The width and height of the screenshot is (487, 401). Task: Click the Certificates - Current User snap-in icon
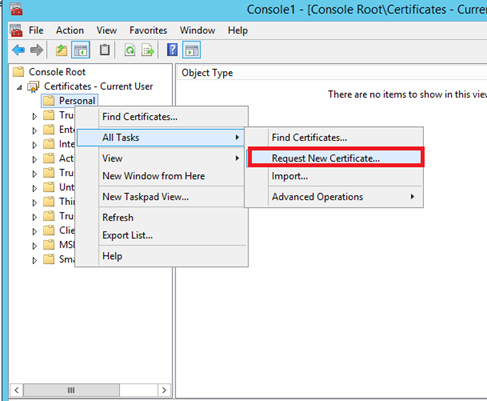(33, 86)
